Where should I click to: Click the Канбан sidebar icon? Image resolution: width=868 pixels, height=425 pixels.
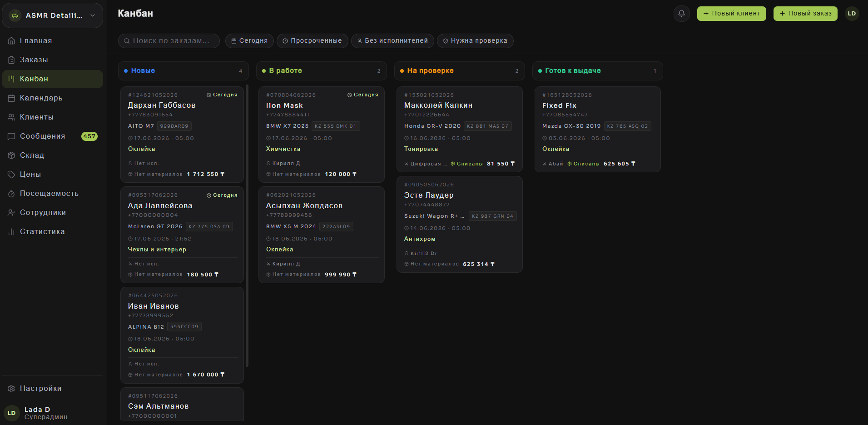11,79
